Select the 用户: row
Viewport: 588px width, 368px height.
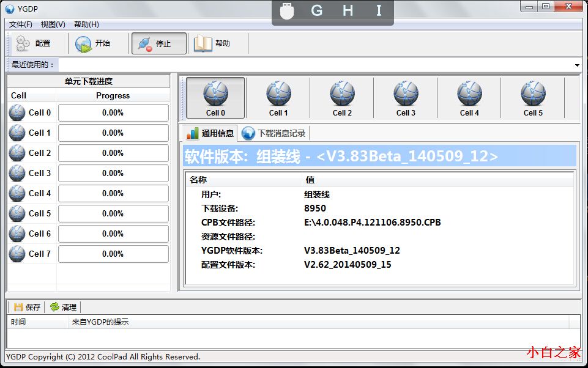380,194
